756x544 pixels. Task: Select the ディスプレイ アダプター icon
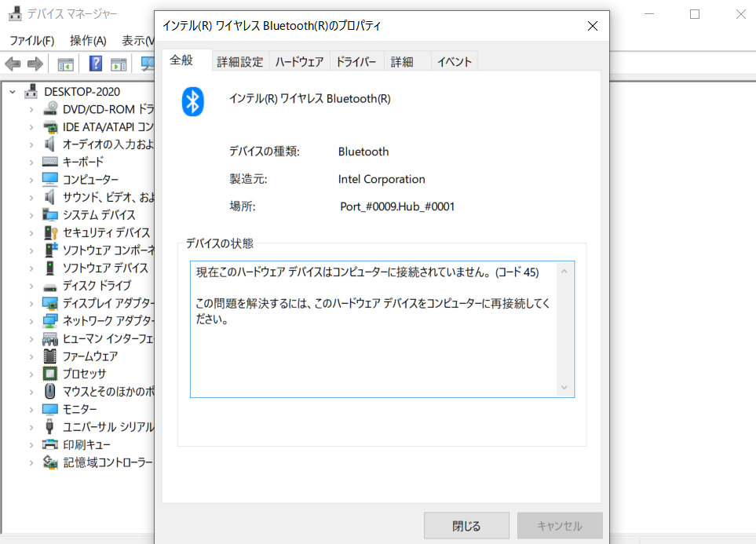(x=50, y=303)
